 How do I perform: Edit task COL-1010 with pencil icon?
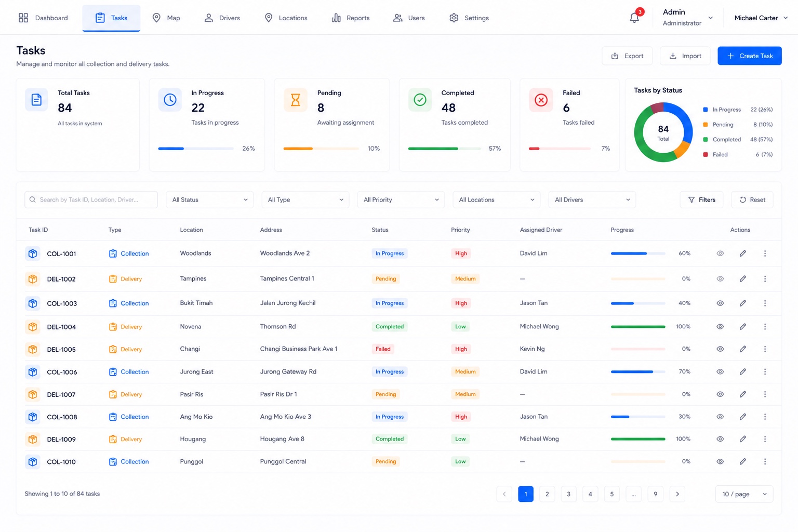[x=743, y=461]
